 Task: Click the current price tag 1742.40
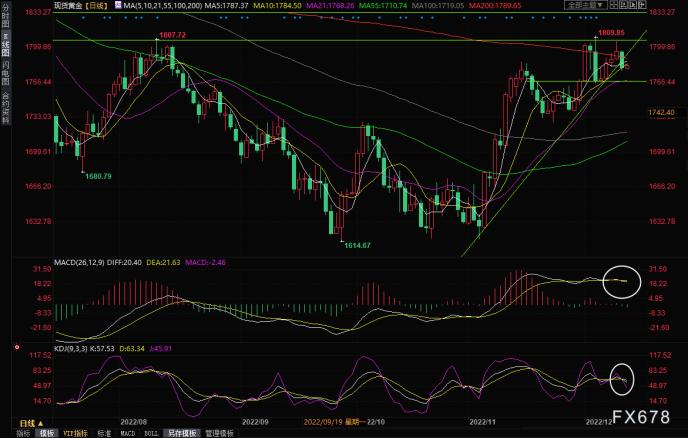coord(662,113)
